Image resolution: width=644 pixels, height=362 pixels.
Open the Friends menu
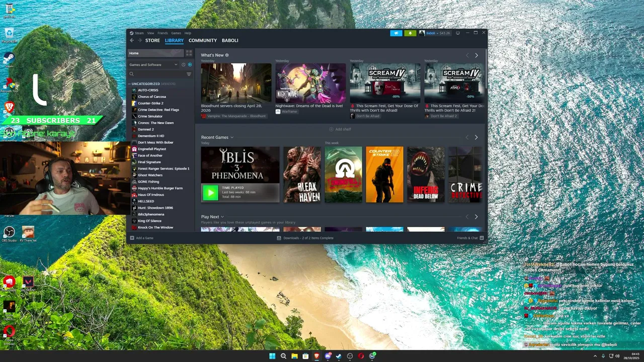(x=163, y=33)
